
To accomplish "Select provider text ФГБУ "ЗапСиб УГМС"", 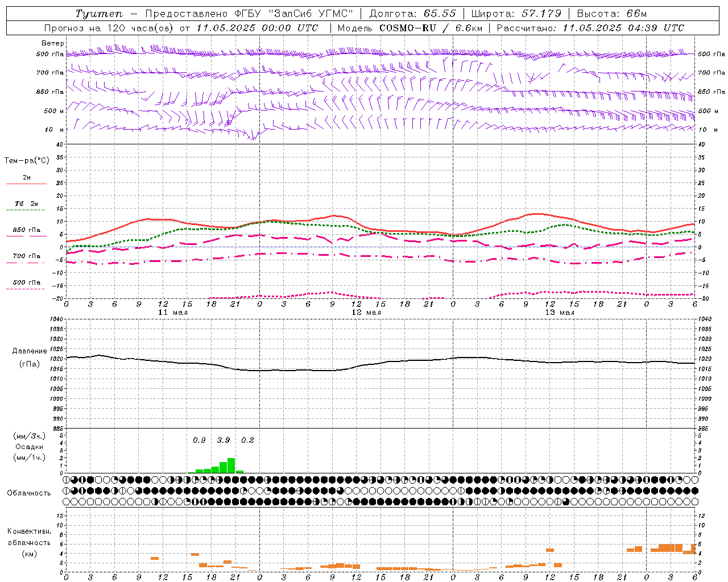I will click(x=293, y=14).
